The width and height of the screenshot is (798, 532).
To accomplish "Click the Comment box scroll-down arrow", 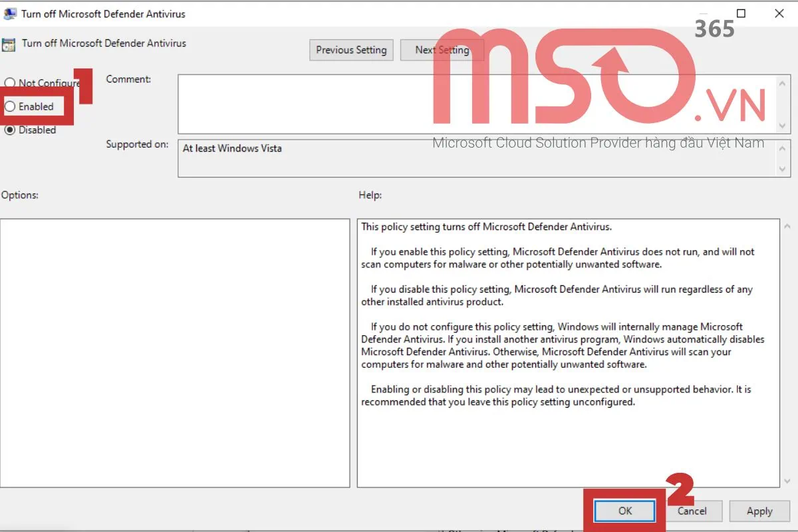I will tap(783, 126).
